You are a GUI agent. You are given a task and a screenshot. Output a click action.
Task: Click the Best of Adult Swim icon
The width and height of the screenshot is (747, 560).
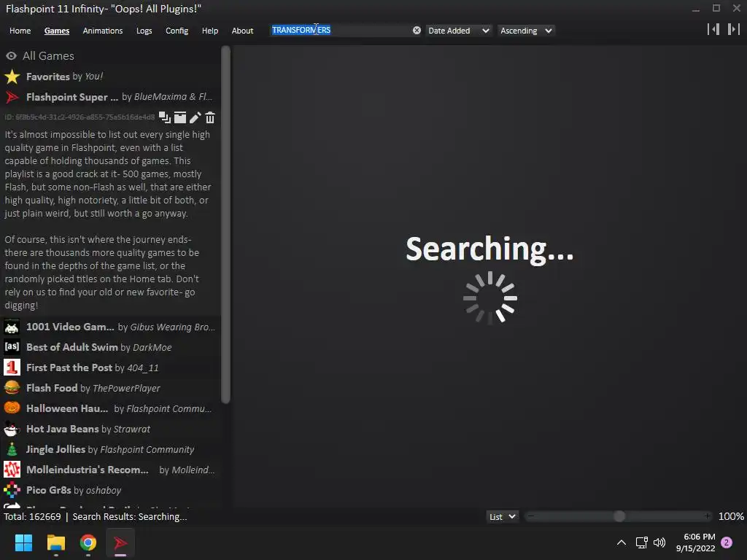pos(12,347)
